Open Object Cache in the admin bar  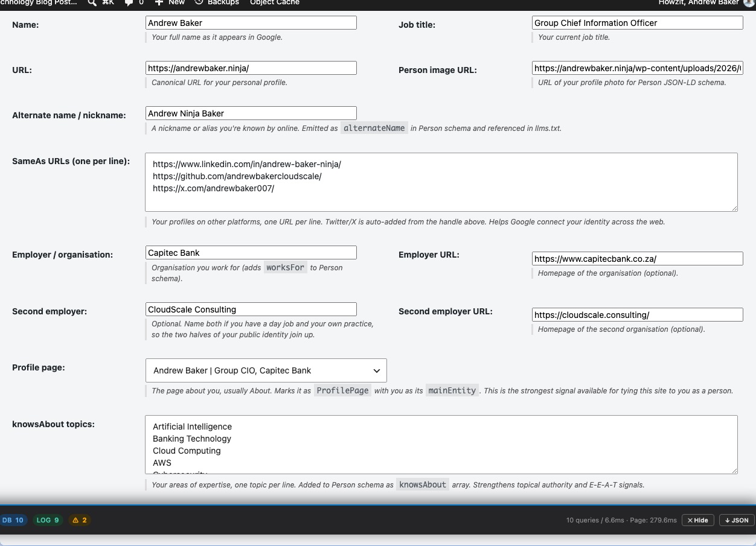275,3
